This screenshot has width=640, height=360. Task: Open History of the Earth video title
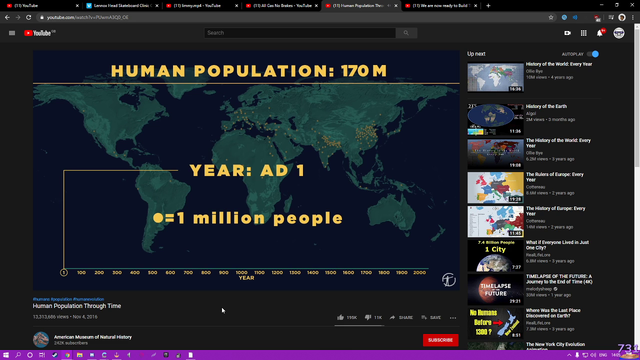pos(546,107)
